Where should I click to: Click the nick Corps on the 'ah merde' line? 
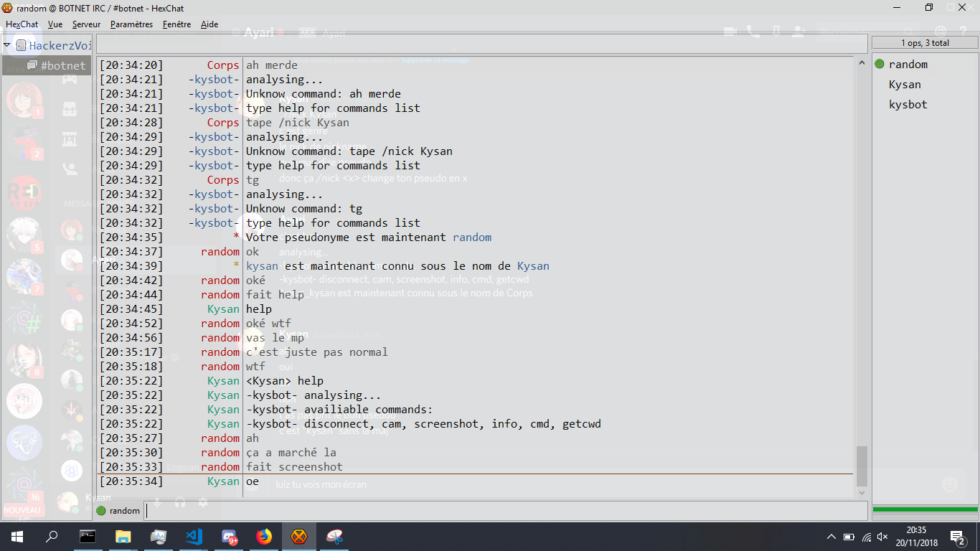223,65
